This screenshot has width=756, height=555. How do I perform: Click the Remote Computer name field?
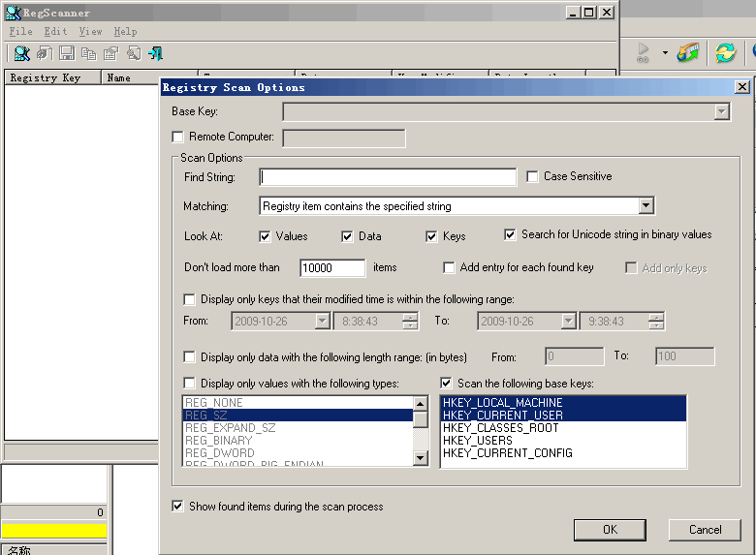(344, 139)
